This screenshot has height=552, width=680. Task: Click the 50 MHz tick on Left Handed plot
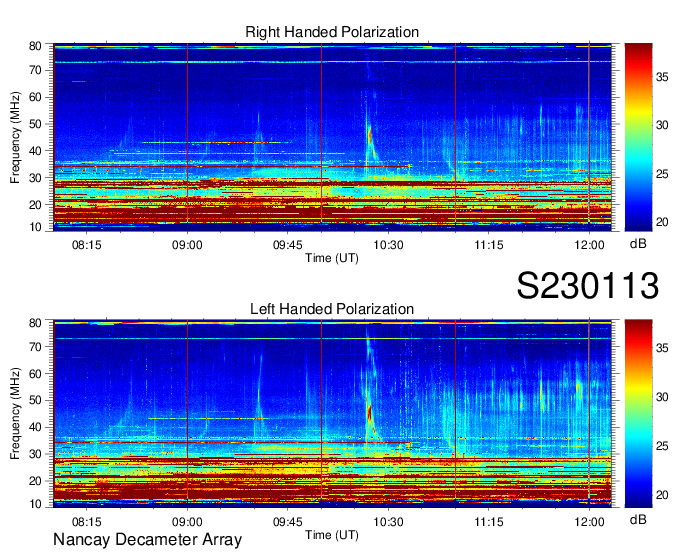click(x=35, y=400)
